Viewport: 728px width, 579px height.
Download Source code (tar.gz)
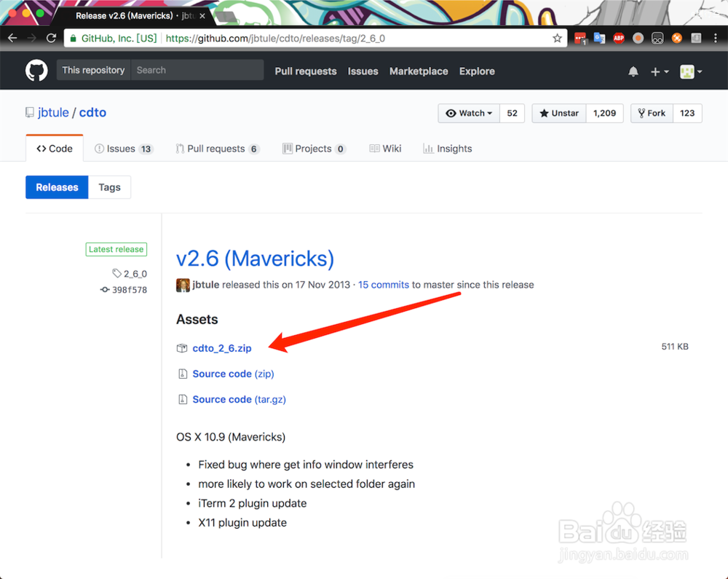point(239,399)
